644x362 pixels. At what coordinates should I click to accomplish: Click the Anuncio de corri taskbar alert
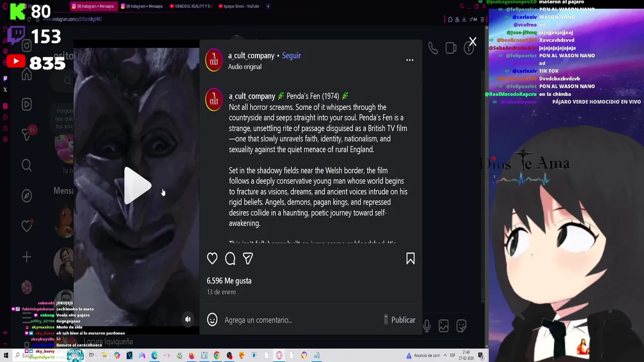(423, 355)
